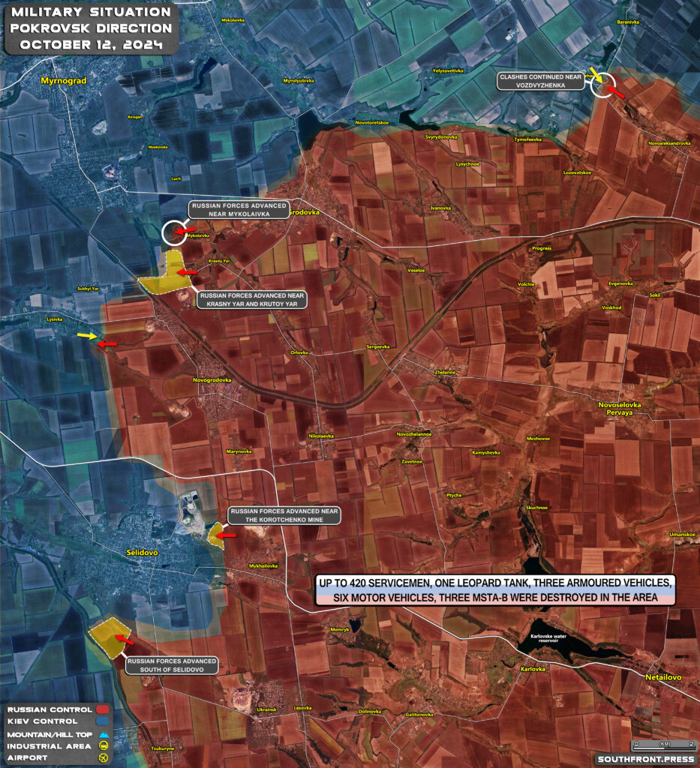Click the southfront.press watermark link
The height and width of the screenshot is (768, 700).
[x=645, y=759]
